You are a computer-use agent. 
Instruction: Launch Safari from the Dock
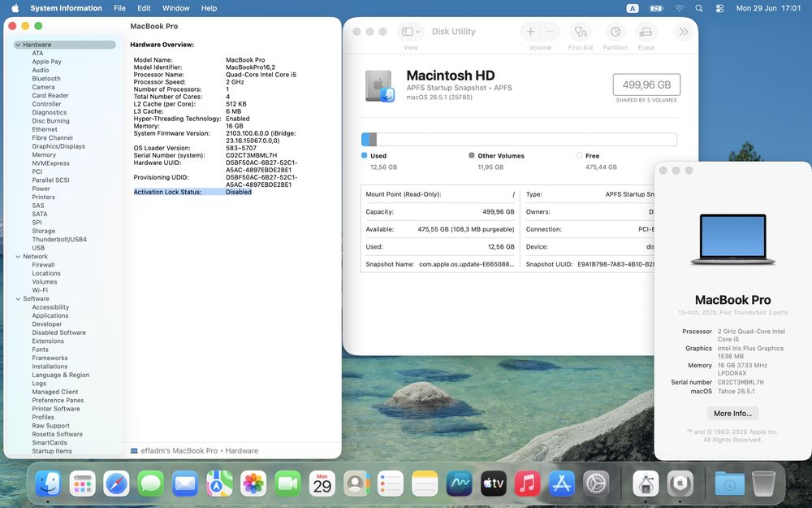(116, 484)
